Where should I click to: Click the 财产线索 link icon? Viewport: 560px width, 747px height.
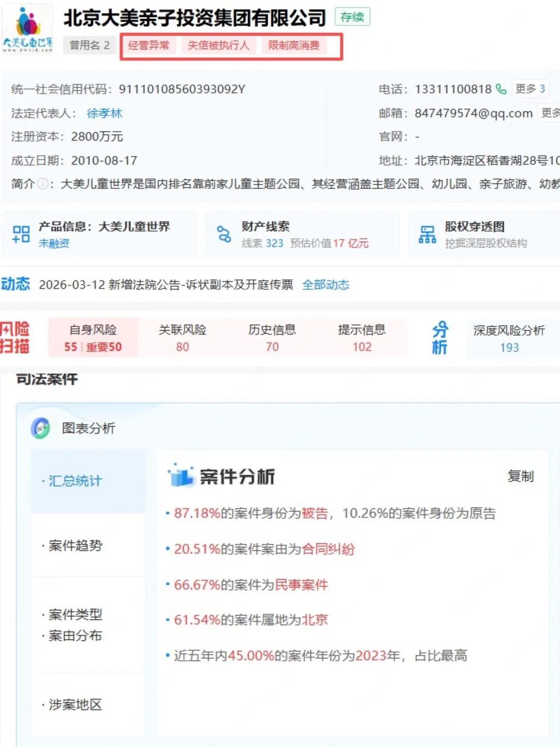(x=224, y=234)
